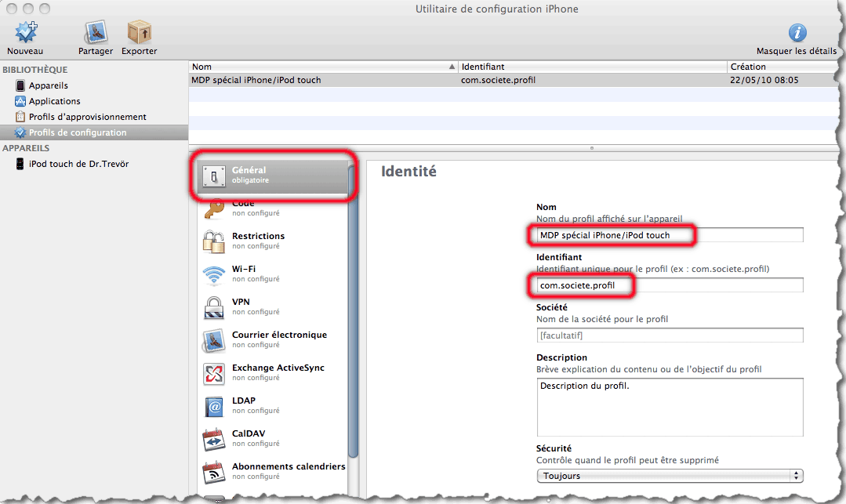The image size is (846, 504).
Task: Click the Courrier électronique stamp icon
Action: [x=214, y=340]
